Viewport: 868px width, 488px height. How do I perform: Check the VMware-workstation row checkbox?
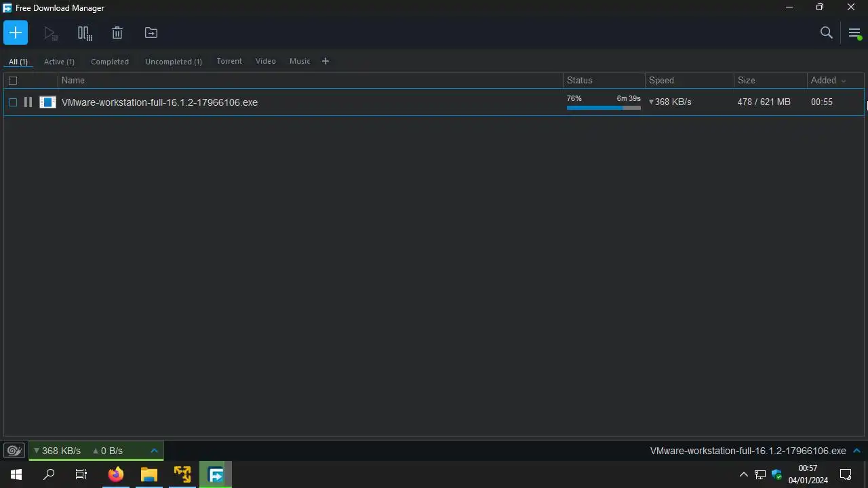(x=13, y=102)
